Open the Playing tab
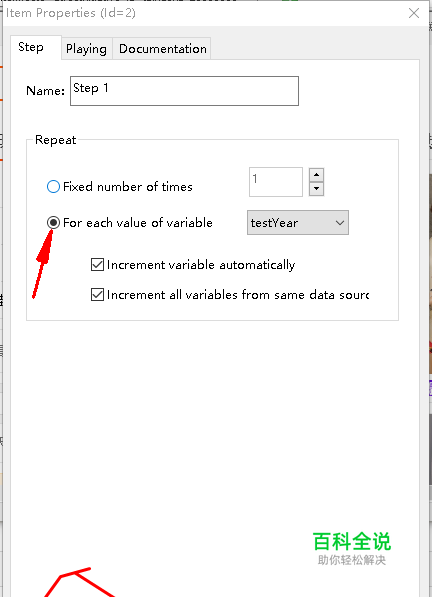 coord(86,49)
